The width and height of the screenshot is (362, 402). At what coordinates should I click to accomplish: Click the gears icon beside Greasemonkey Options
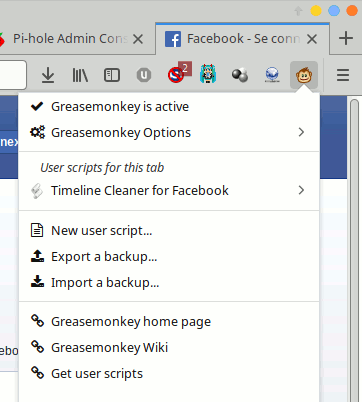point(37,132)
